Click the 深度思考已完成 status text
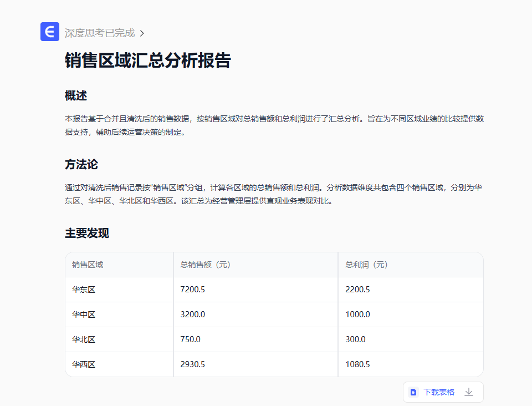The width and height of the screenshot is (532, 406). point(100,33)
